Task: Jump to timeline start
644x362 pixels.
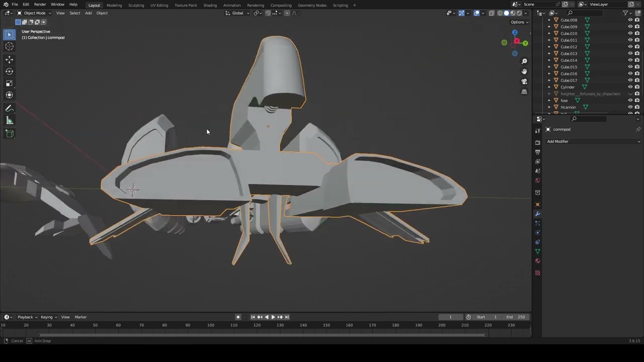Action: pos(253,317)
